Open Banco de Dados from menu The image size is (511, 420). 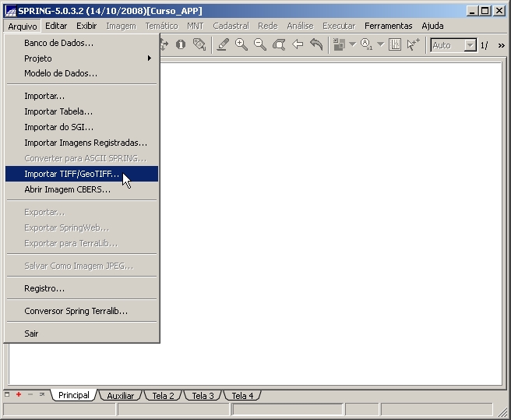tap(58, 43)
